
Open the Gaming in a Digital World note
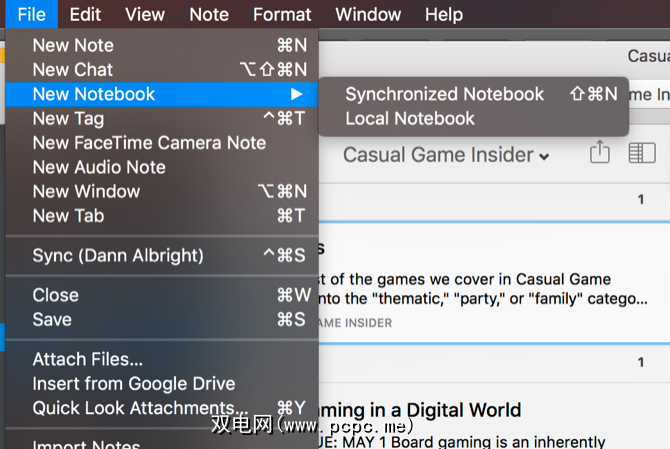(420, 410)
